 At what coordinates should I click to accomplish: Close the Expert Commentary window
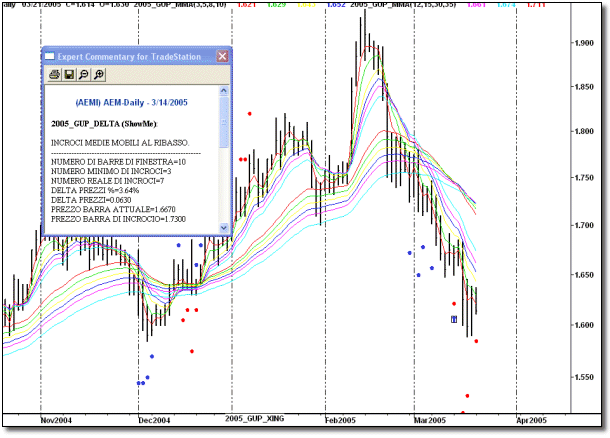[x=223, y=57]
